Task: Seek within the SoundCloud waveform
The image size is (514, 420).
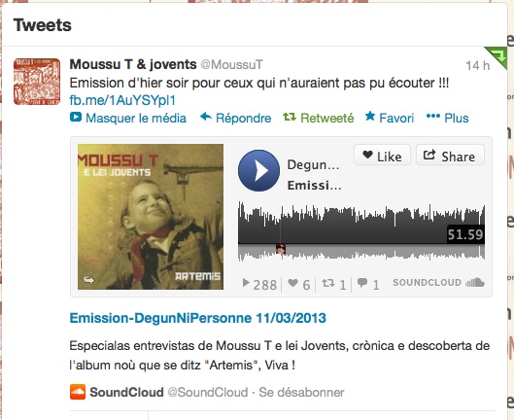Action: (x=361, y=231)
